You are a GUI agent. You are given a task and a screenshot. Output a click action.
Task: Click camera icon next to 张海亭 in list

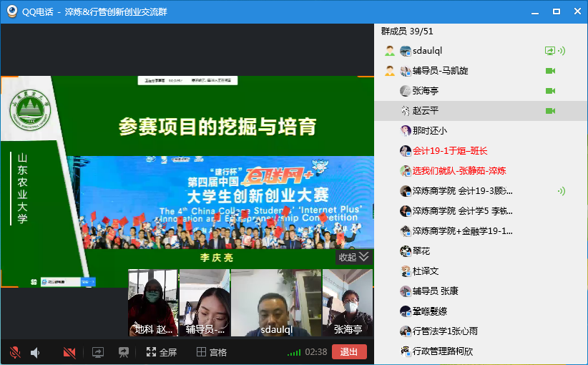550,91
